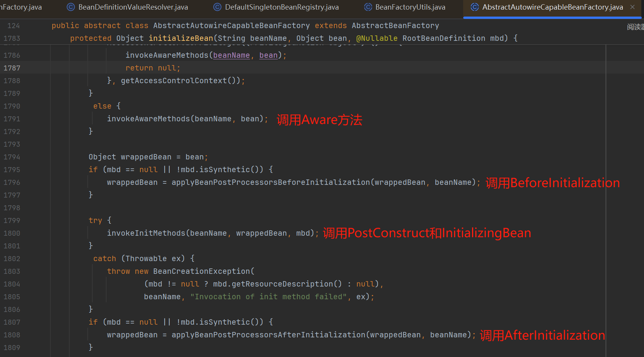Click BeanCreationException in the throw statement
644x357 pixels.
[x=202, y=272]
